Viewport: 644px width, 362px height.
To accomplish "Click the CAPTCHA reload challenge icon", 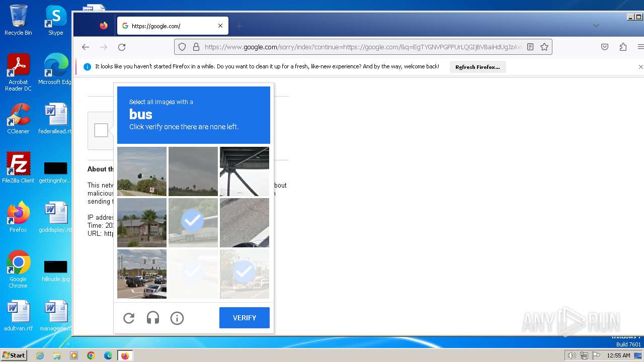I will click(129, 318).
